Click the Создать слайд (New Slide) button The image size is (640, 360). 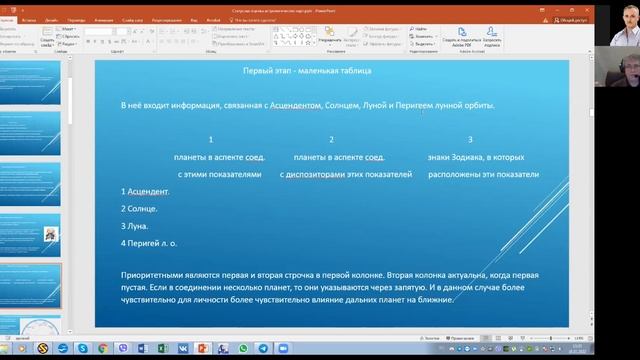tap(47, 37)
